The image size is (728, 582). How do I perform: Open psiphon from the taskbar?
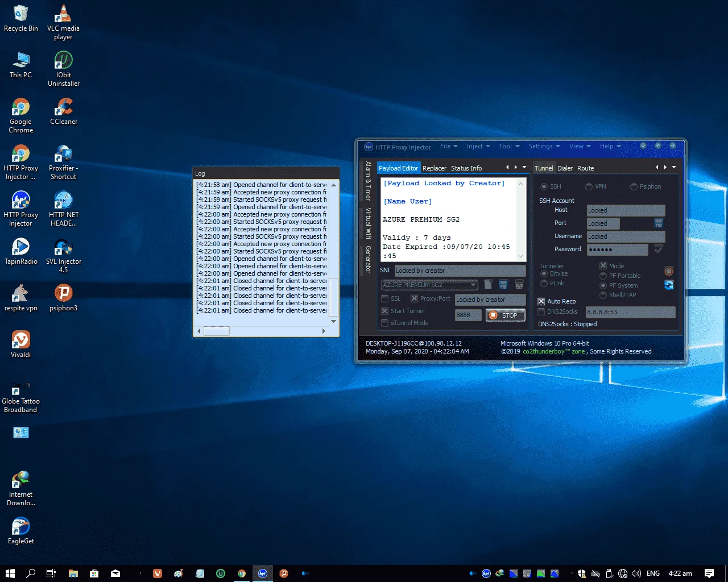[284, 573]
